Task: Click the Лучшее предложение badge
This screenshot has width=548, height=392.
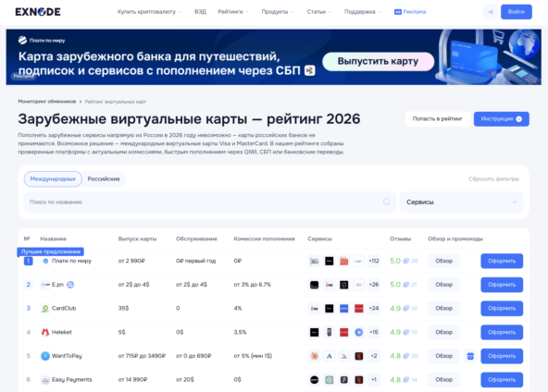Action: 51,251
